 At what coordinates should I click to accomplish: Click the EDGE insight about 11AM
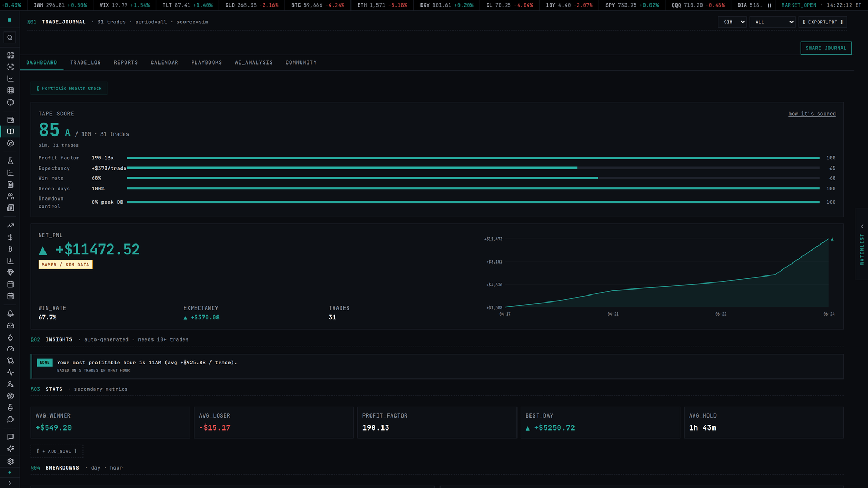tap(437, 367)
